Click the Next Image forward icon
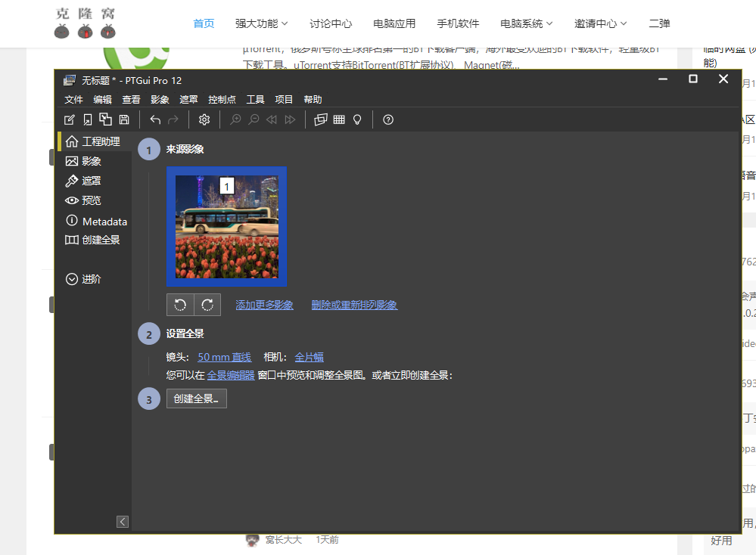Screen dimensions: 756x555 click(x=290, y=119)
